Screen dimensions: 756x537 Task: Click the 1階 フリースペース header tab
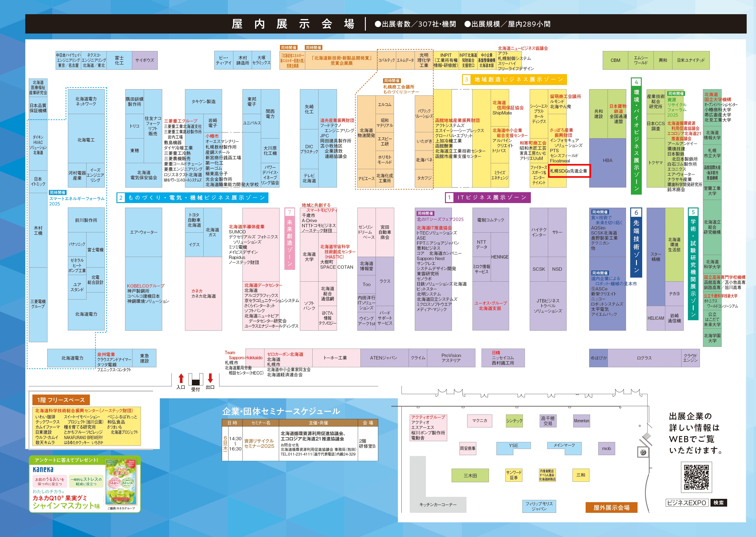coord(61,400)
